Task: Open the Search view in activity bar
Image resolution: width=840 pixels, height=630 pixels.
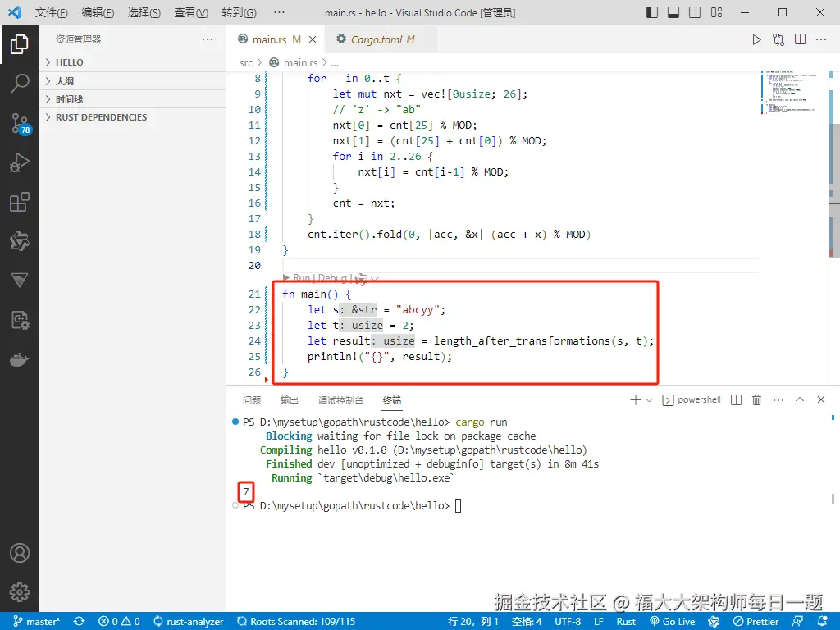Action: (20, 84)
